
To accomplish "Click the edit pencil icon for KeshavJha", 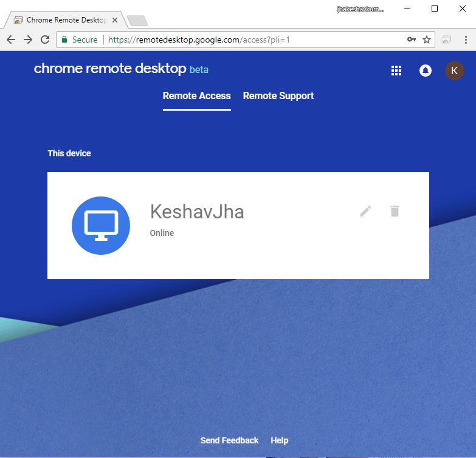I will pos(365,211).
